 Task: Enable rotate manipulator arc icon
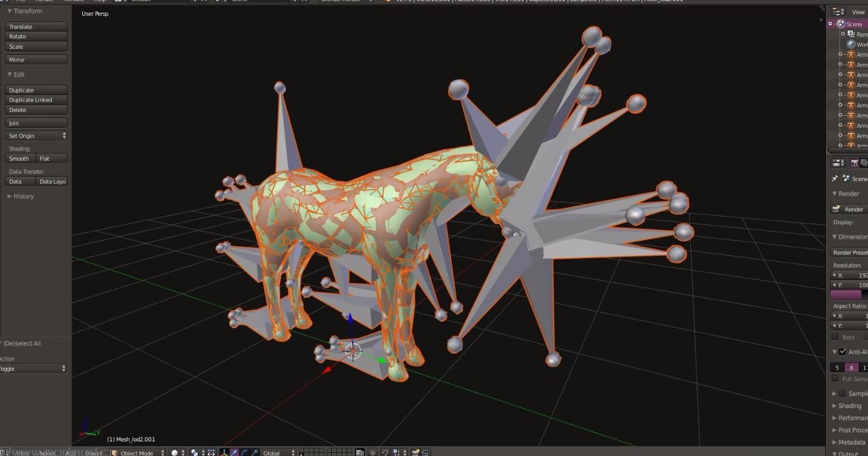tap(244, 452)
